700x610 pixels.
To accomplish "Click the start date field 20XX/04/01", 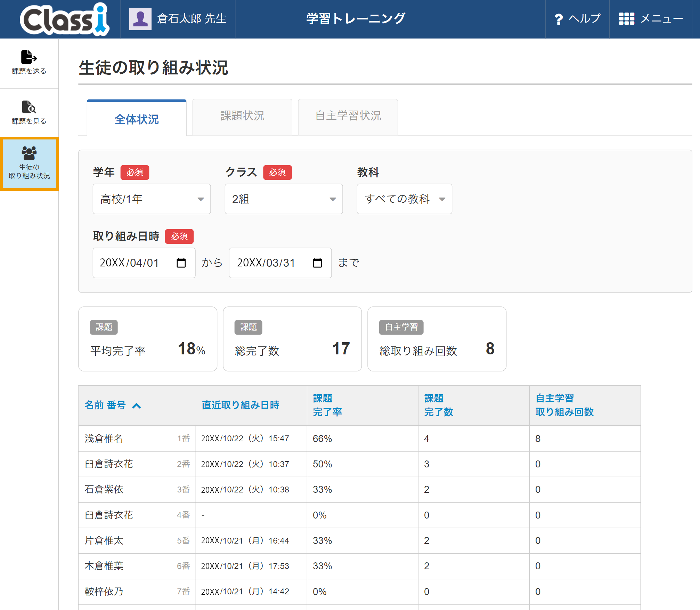I will [144, 263].
